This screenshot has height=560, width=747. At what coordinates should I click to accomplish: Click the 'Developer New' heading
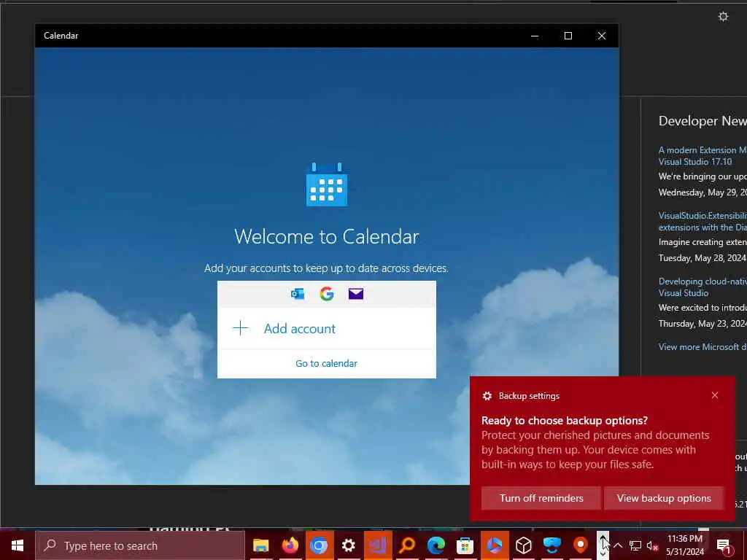pos(703,121)
